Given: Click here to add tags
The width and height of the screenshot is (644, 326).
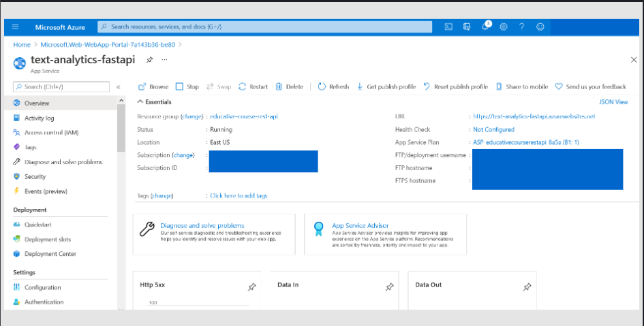Looking at the screenshot, I should coord(239,196).
